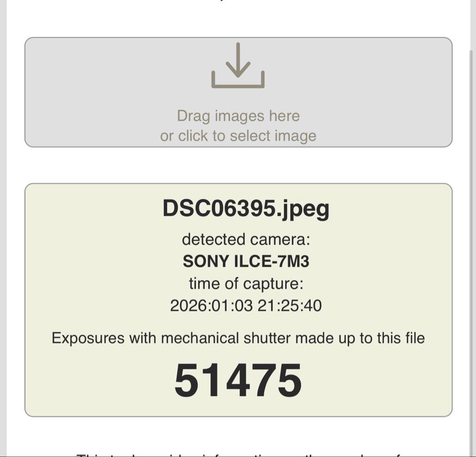Click the "Drag images here" text

point(238,116)
